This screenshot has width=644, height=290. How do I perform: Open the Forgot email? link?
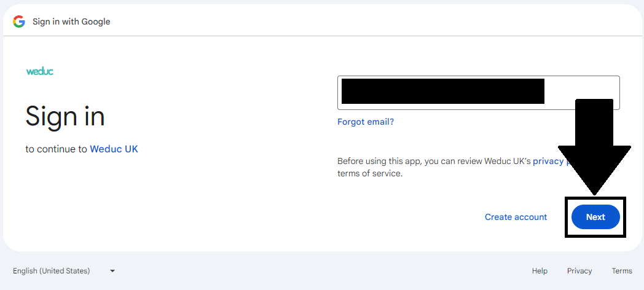coord(366,122)
